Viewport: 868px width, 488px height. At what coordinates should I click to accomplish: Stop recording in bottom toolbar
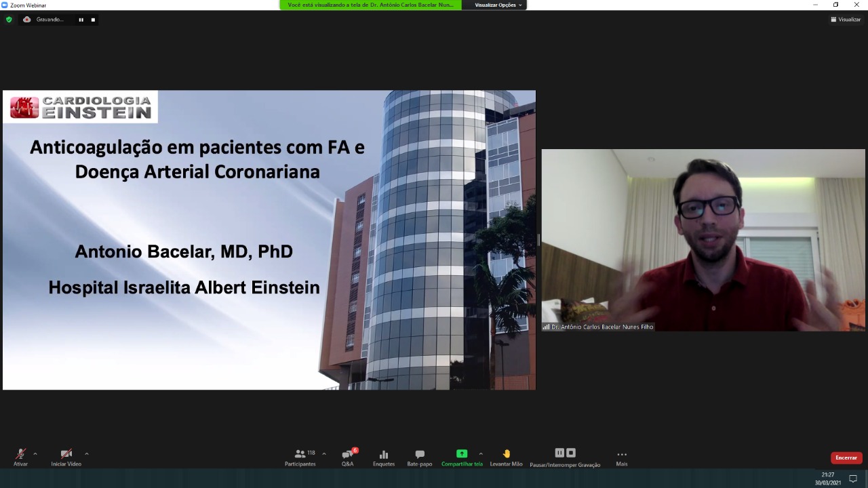tap(571, 453)
